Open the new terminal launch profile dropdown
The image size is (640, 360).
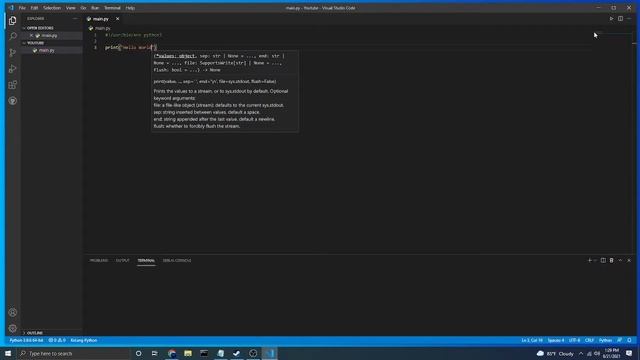point(595,260)
